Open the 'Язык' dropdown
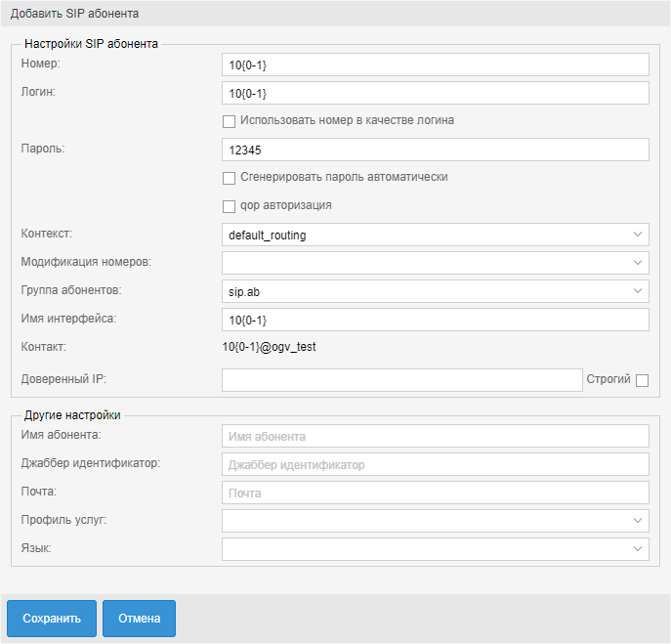This screenshot has width=671, height=644. coord(435,549)
